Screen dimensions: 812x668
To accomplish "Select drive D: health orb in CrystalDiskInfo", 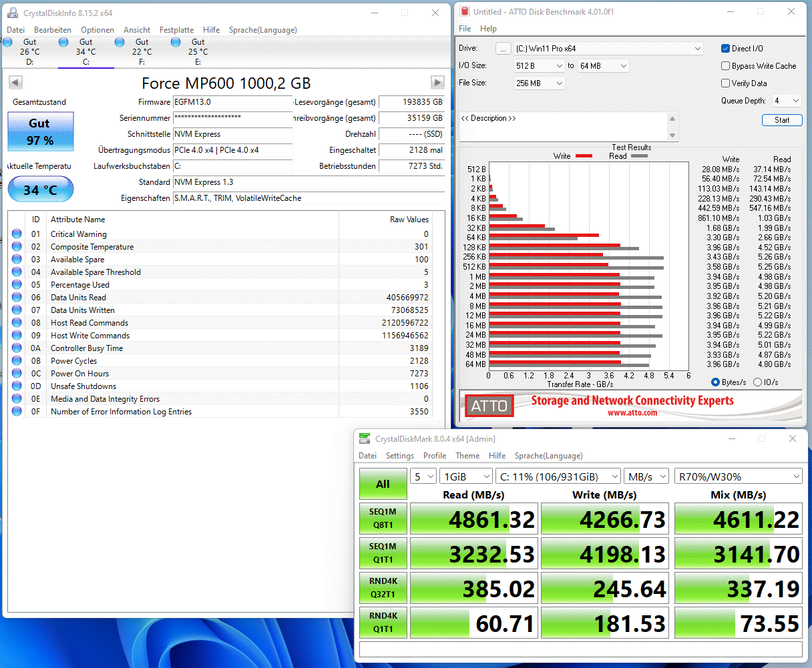I will pyautogui.click(x=8, y=42).
